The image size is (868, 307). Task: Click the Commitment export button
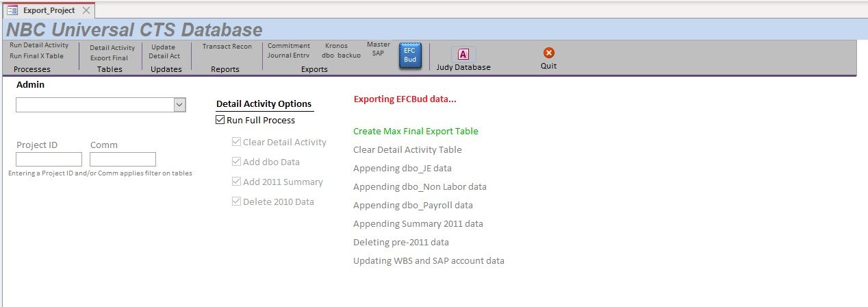(x=288, y=46)
